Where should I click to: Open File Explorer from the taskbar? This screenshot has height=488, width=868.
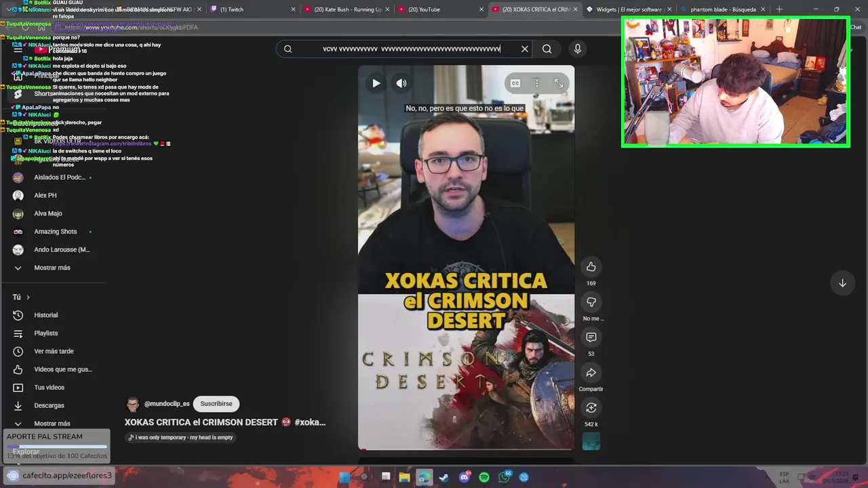[405, 477]
